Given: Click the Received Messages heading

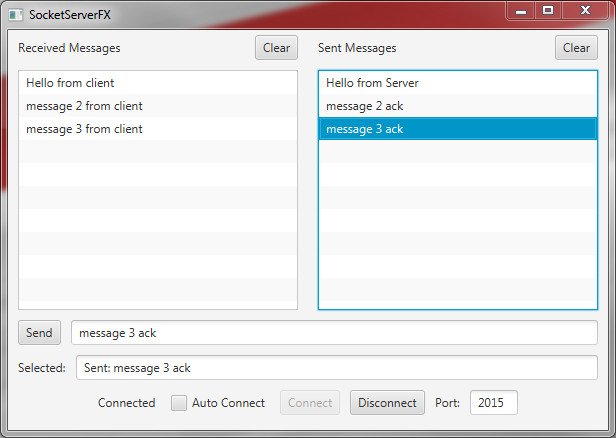Looking at the screenshot, I should coord(69,48).
